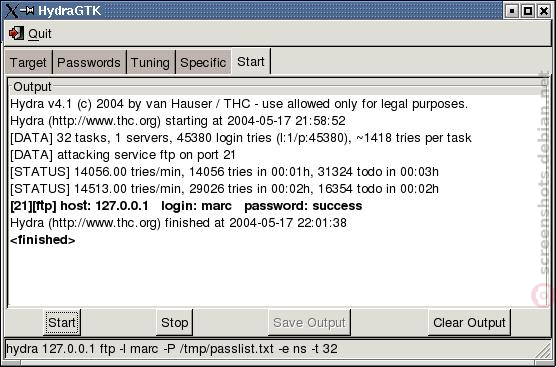Click the HydraGTK title bar text

[x=70, y=11]
